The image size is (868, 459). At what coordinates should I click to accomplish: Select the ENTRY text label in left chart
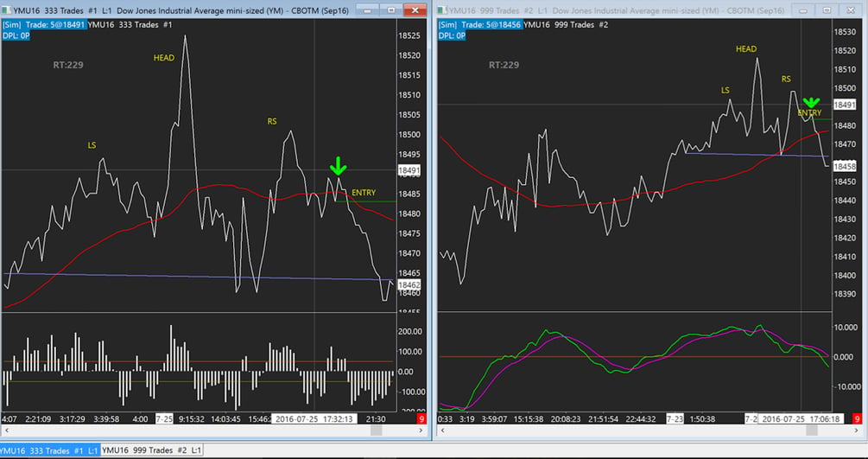coord(364,193)
